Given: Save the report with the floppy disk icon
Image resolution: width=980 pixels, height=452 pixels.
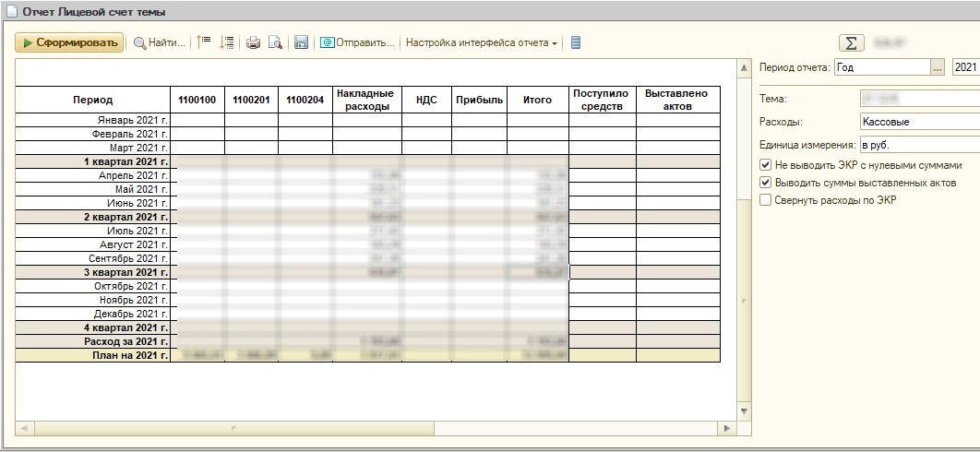Looking at the screenshot, I should pyautogui.click(x=301, y=42).
